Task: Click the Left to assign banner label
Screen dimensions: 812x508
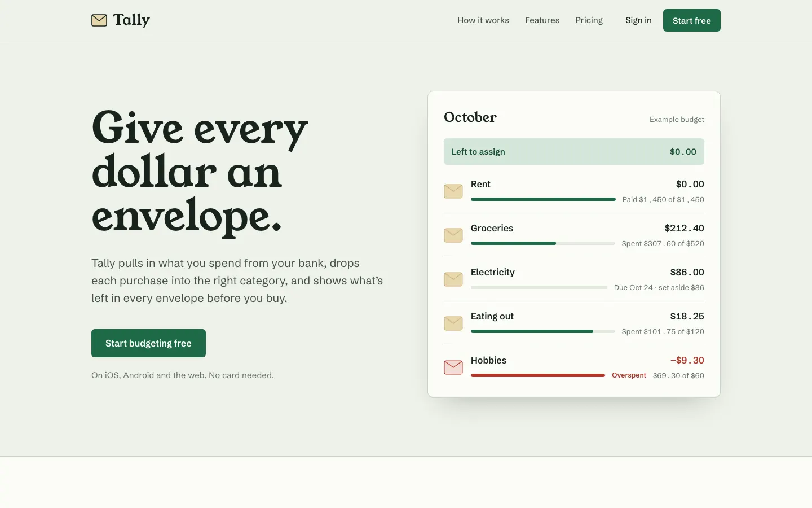Action: coord(478,152)
